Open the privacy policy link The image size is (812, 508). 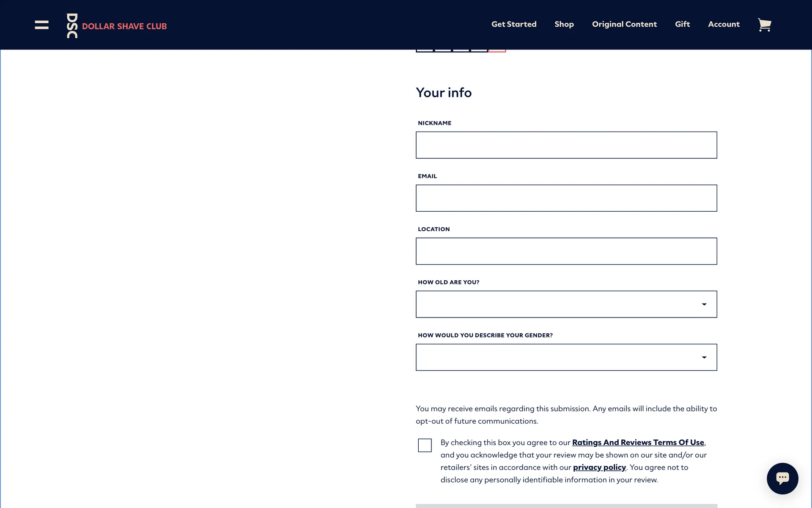tap(599, 467)
